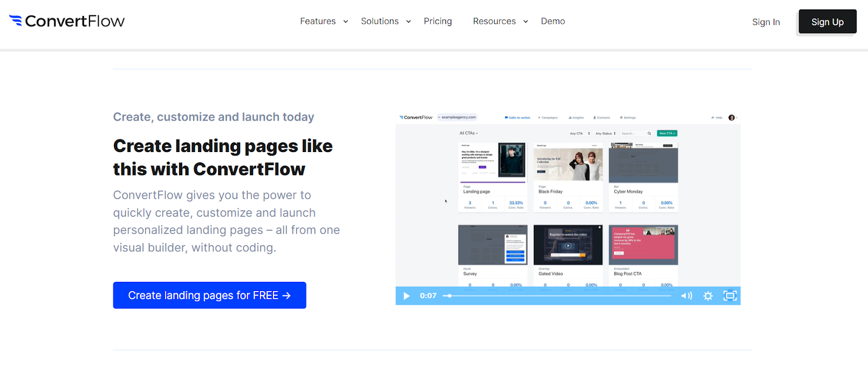Click the search magnifier icon in video
The width and height of the screenshot is (868, 366).
[x=649, y=133]
